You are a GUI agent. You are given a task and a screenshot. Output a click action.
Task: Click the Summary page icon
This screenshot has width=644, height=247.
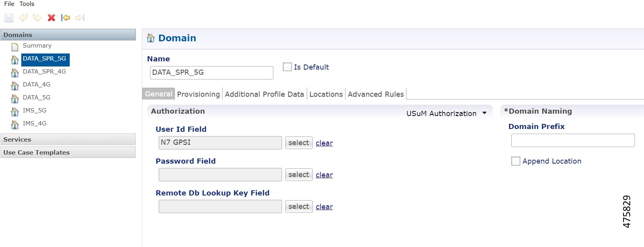(x=15, y=47)
